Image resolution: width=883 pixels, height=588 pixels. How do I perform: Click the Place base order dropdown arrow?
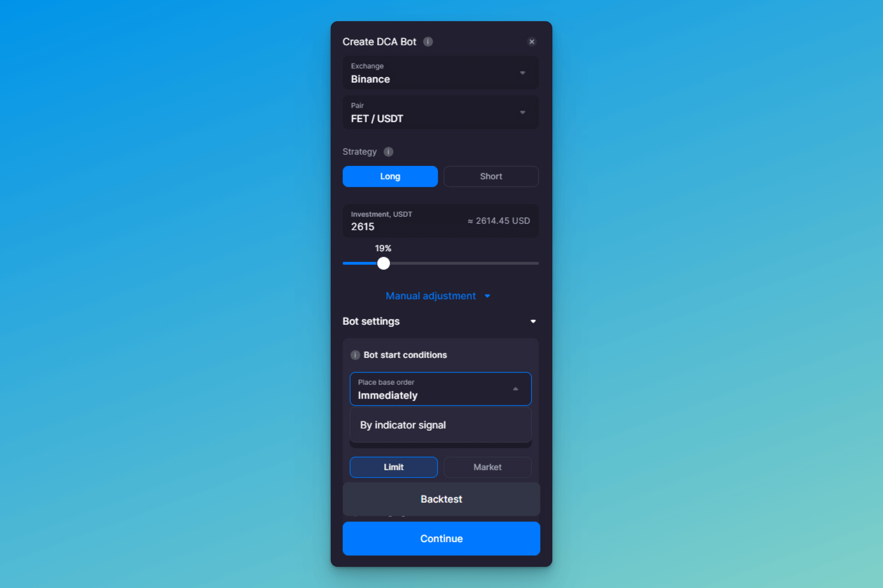coord(516,389)
